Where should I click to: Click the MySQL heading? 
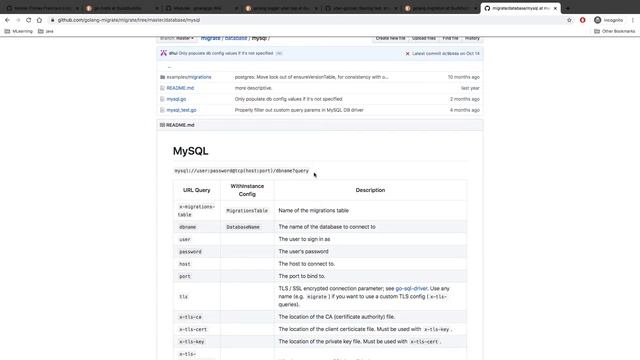pos(191,151)
